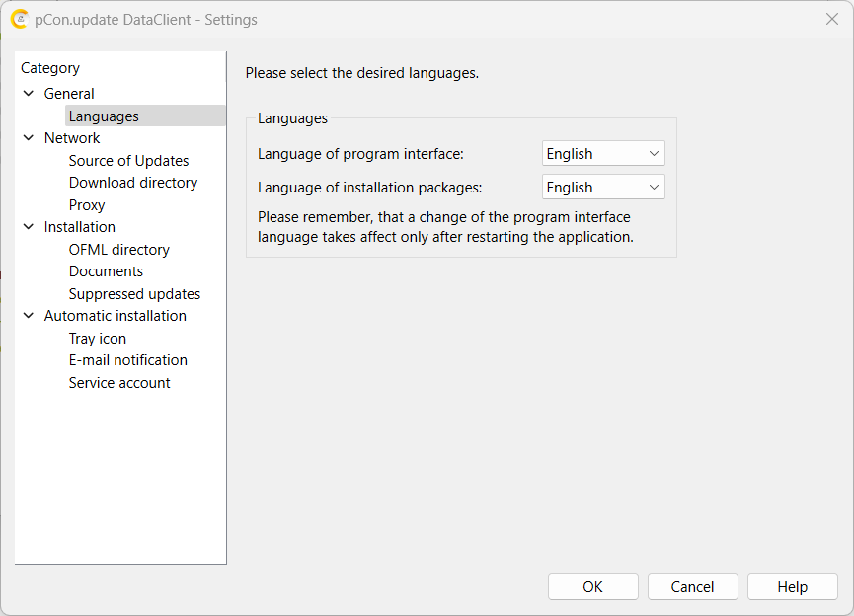Select the Installation category

tap(80, 227)
